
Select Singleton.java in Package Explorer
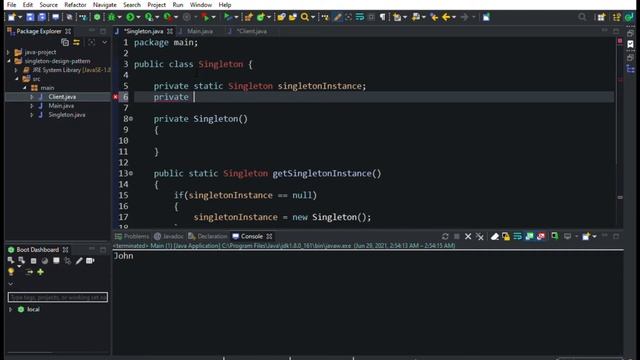coord(67,115)
